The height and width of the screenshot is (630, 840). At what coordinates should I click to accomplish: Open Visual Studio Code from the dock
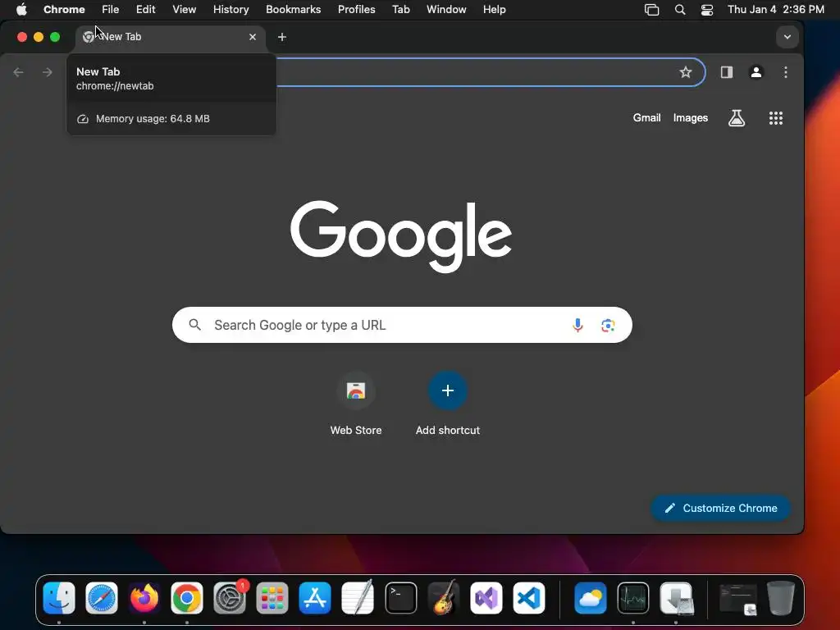529,598
